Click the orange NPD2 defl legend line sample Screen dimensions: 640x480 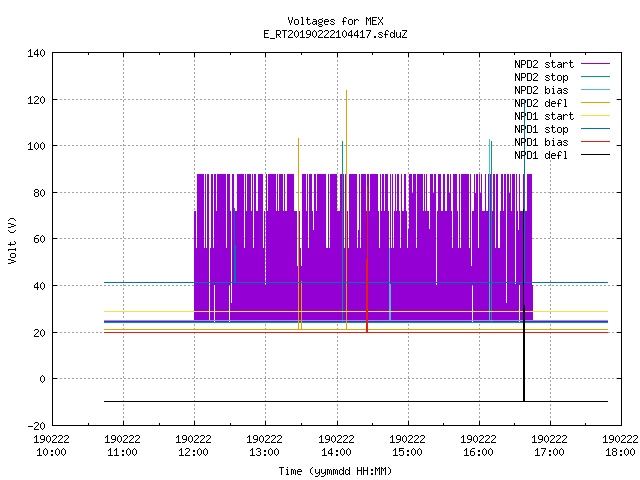(x=595, y=102)
